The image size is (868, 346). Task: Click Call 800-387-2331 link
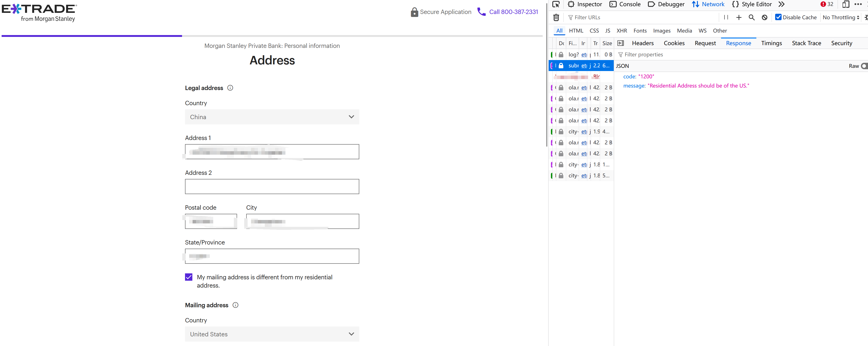pos(513,12)
